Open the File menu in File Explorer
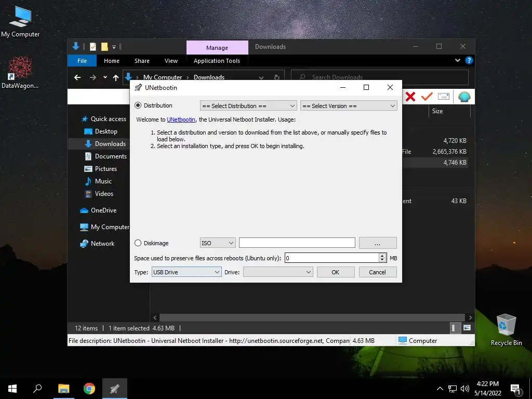 (82, 61)
